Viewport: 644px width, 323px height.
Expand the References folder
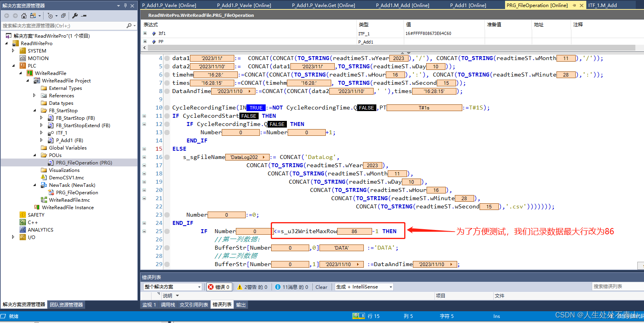click(34, 95)
